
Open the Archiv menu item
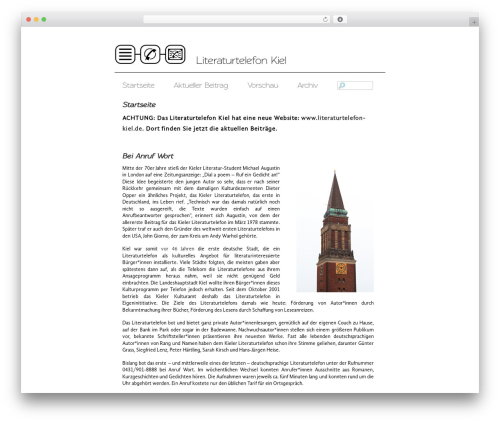(307, 85)
